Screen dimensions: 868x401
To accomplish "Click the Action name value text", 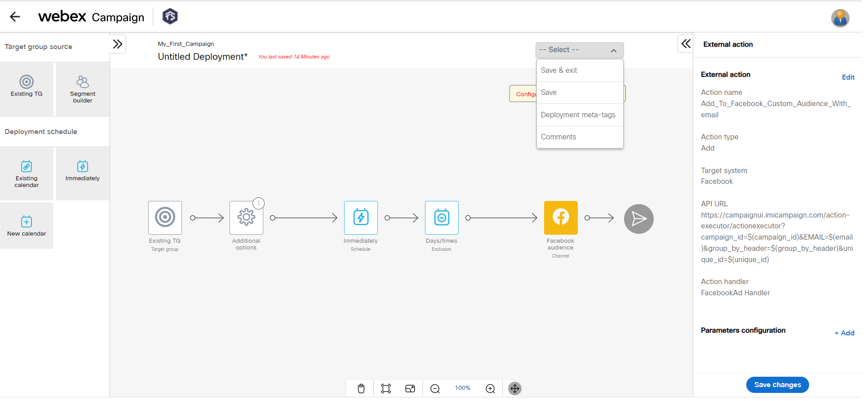I will pyautogui.click(x=776, y=109).
